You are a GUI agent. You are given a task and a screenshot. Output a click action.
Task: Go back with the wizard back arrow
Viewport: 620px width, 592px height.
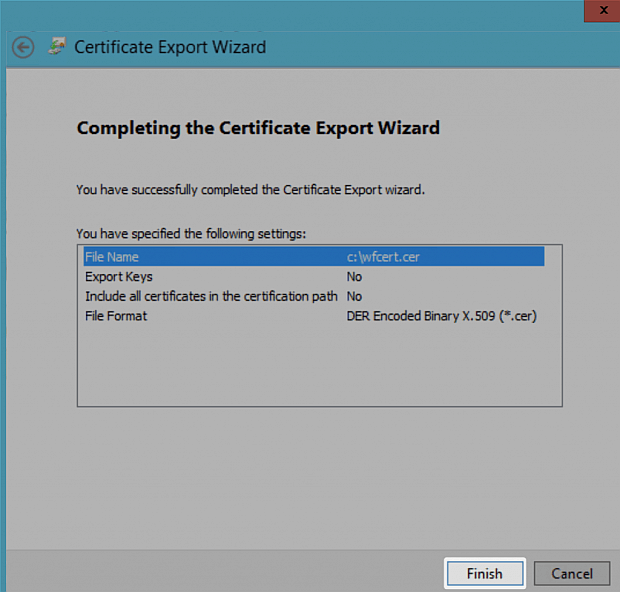click(23, 47)
